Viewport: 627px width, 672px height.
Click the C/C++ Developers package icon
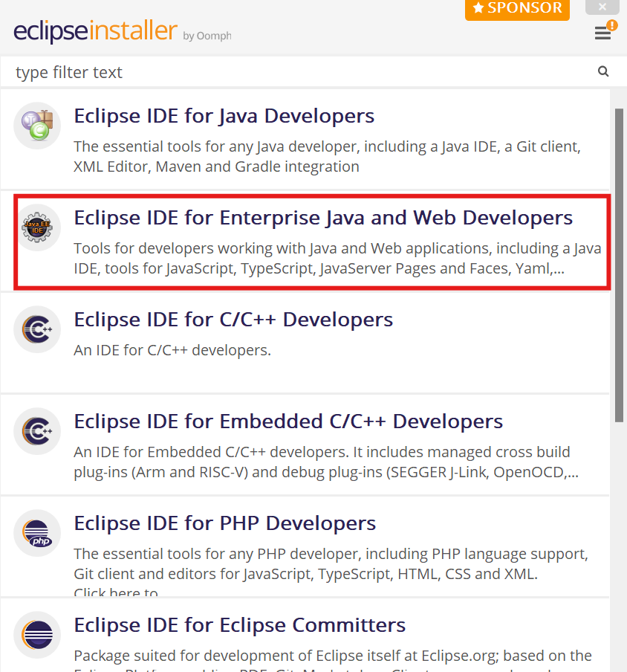point(37,329)
